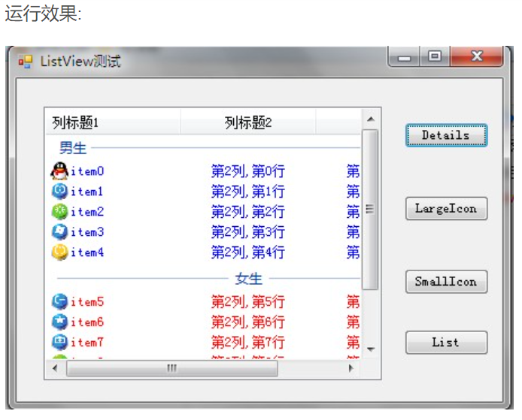This screenshot has height=420, width=522.
Task: Click the 列标题2 column header
Action: click(248, 122)
